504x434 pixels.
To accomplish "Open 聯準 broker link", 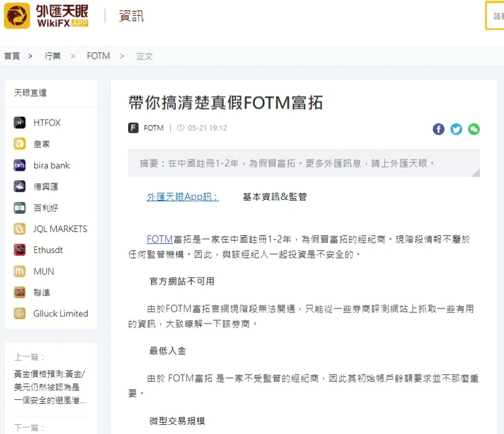I will (x=42, y=293).
